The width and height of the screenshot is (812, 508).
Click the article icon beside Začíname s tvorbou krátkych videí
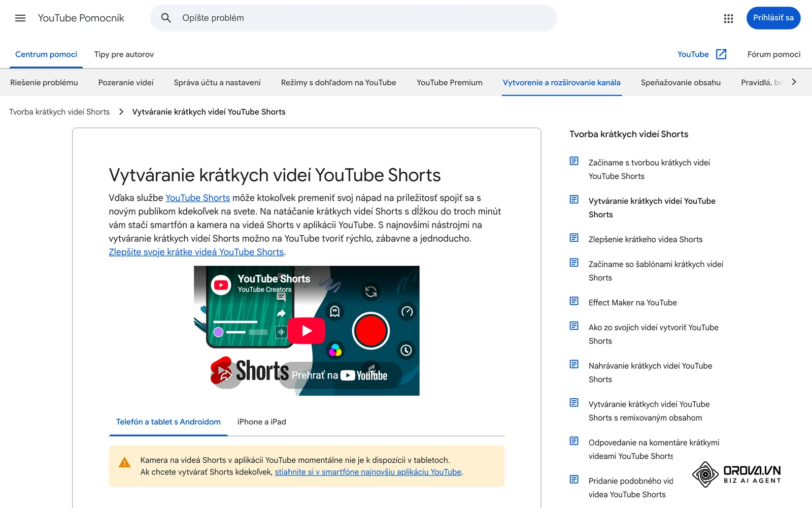574,161
